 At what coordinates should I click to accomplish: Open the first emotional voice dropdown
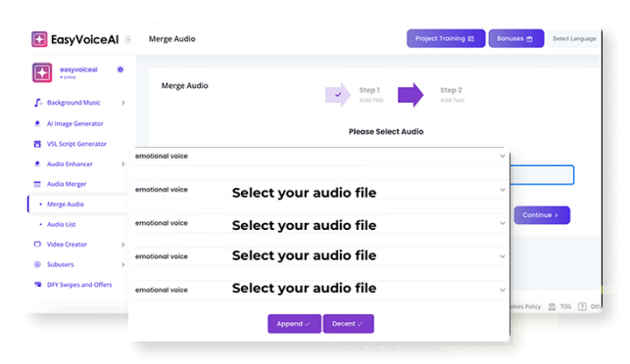click(319, 157)
